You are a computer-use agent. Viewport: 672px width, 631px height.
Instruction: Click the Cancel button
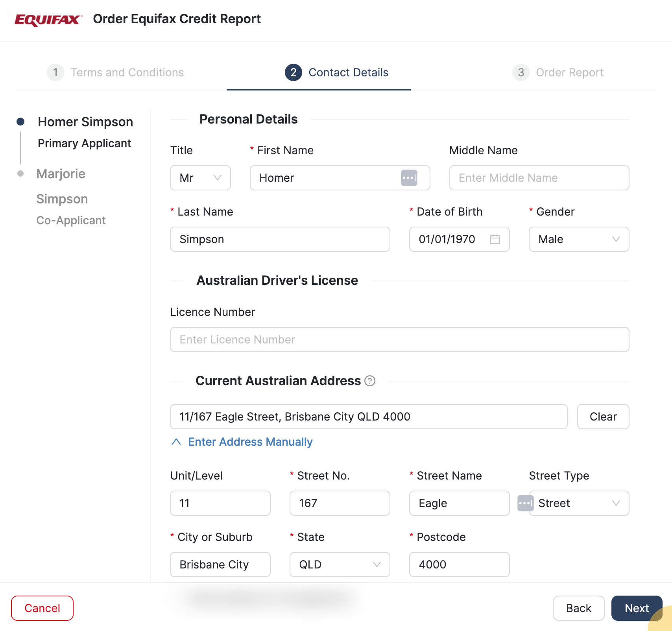42,608
